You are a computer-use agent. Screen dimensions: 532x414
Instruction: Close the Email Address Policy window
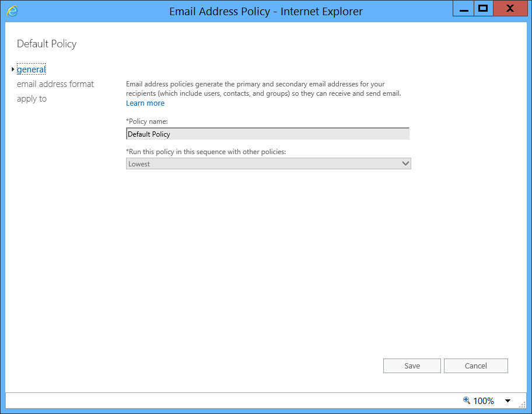pyautogui.click(x=510, y=9)
